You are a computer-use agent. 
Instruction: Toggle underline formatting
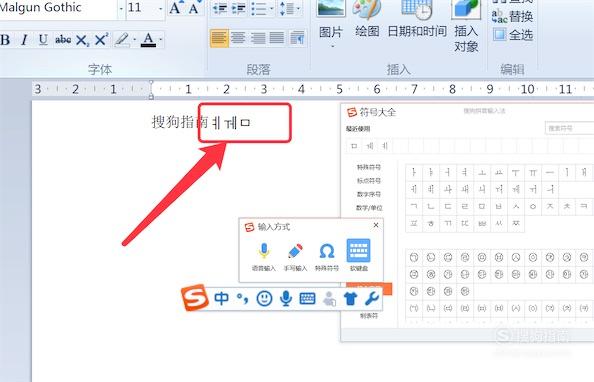pyautogui.click(x=43, y=39)
